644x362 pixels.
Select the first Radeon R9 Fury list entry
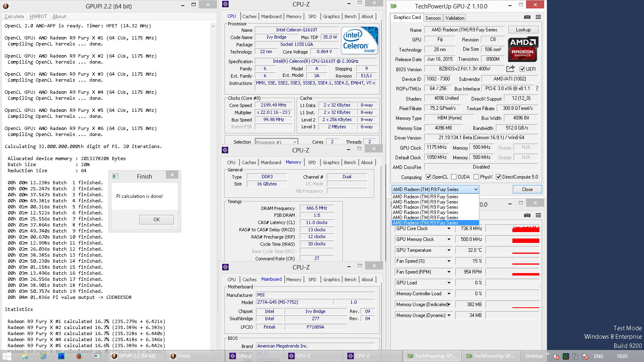click(435, 197)
